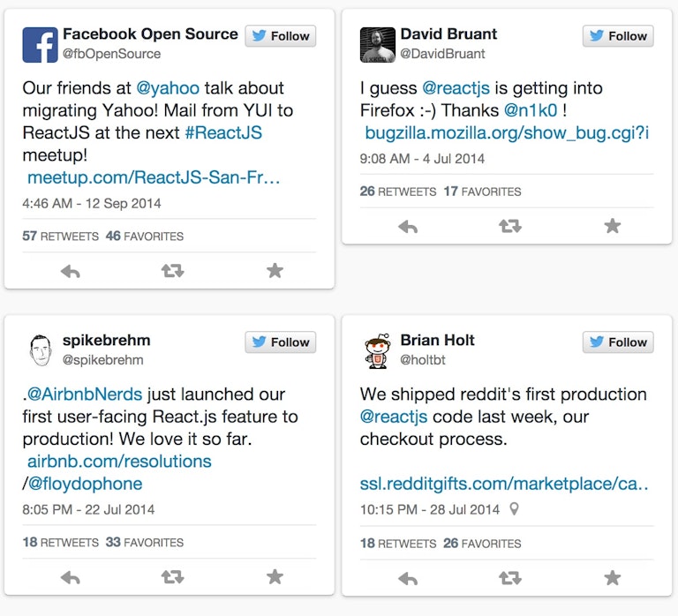Open Facebook Open Source profile picture

40,45
